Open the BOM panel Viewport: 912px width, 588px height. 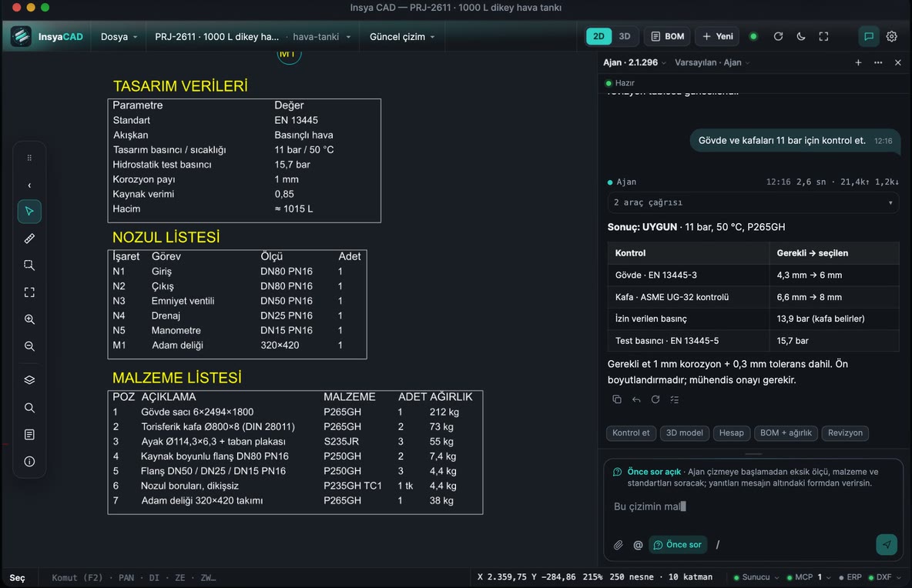667,37
